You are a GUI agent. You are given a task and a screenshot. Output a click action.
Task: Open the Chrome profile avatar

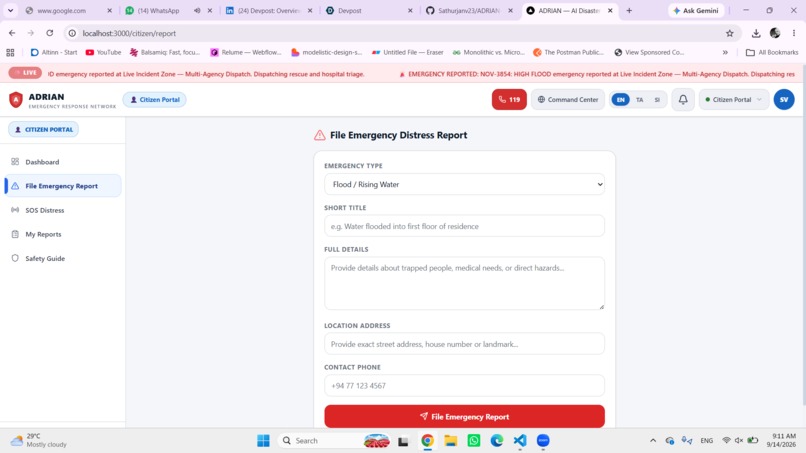coord(775,33)
